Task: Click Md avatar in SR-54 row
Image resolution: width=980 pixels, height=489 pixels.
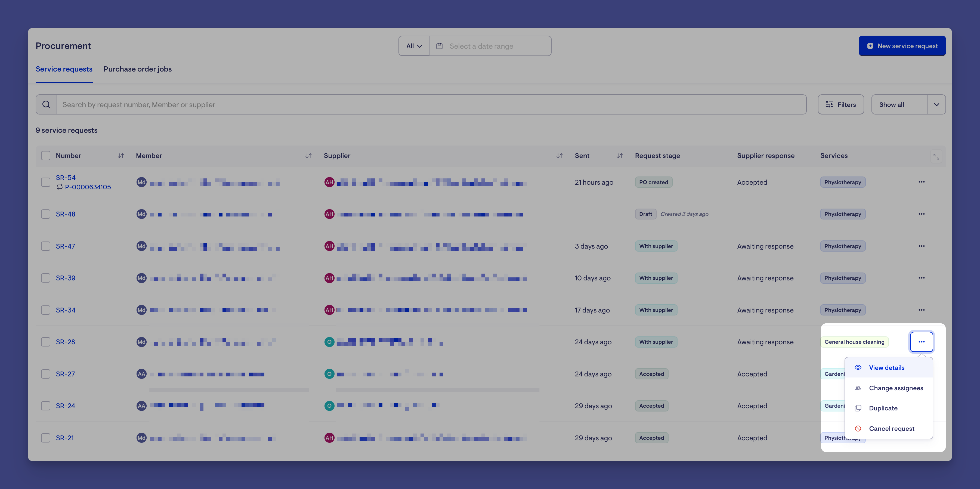Action: (141, 182)
